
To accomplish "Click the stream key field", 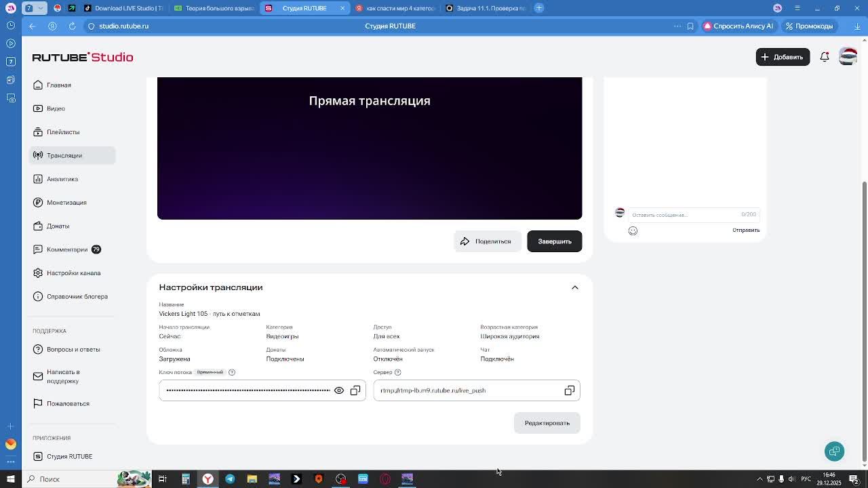I will (x=262, y=390).
